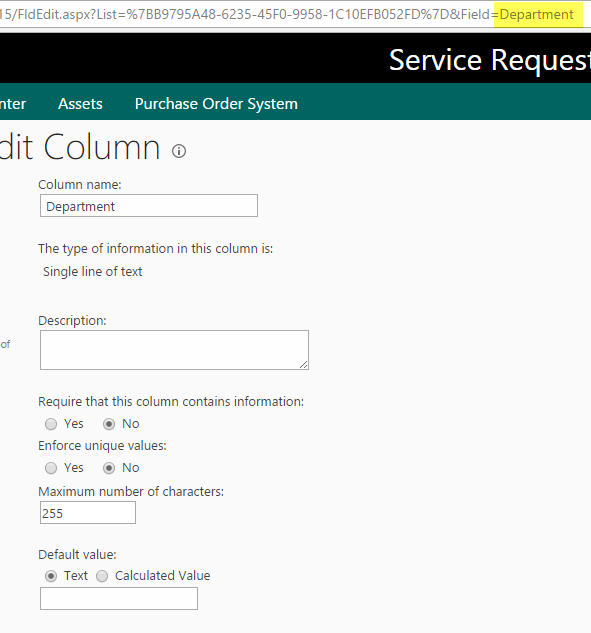Click the Edit Column page heading
Image resolution: width=591 pixels, height=633 pixels.
tap(80, 147)
